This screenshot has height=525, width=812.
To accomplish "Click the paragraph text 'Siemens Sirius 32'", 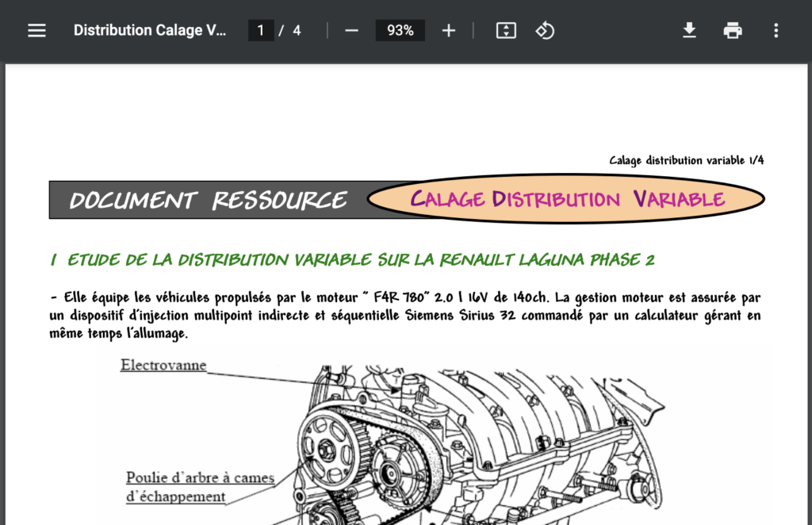I will point(461,316).
